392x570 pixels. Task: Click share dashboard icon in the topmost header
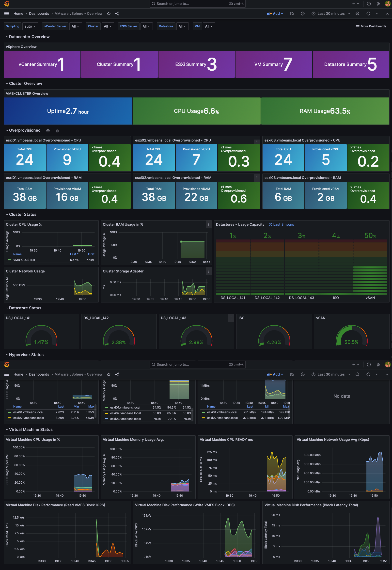coord(117,14)
